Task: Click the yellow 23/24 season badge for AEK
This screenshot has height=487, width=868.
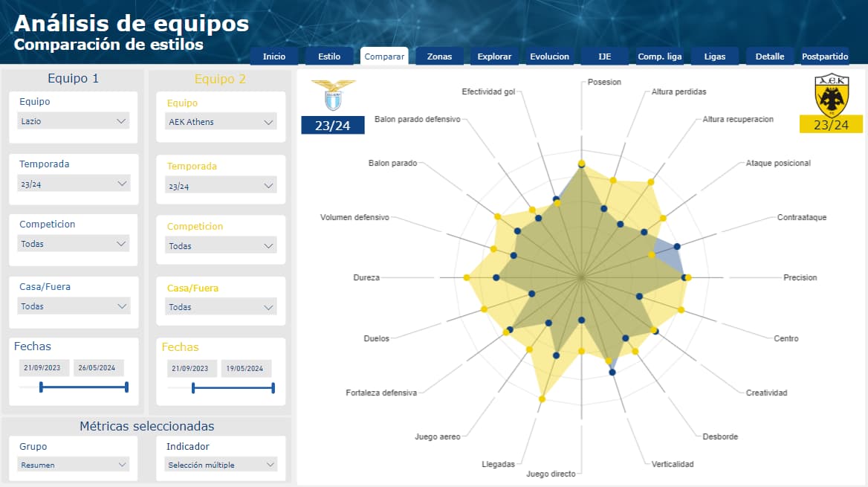Action: 831,125
